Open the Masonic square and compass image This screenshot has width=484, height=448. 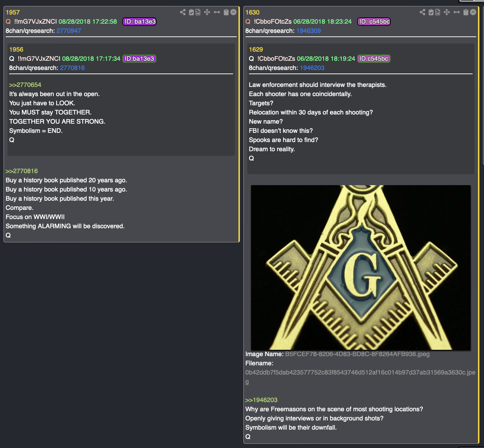point(361,267)
